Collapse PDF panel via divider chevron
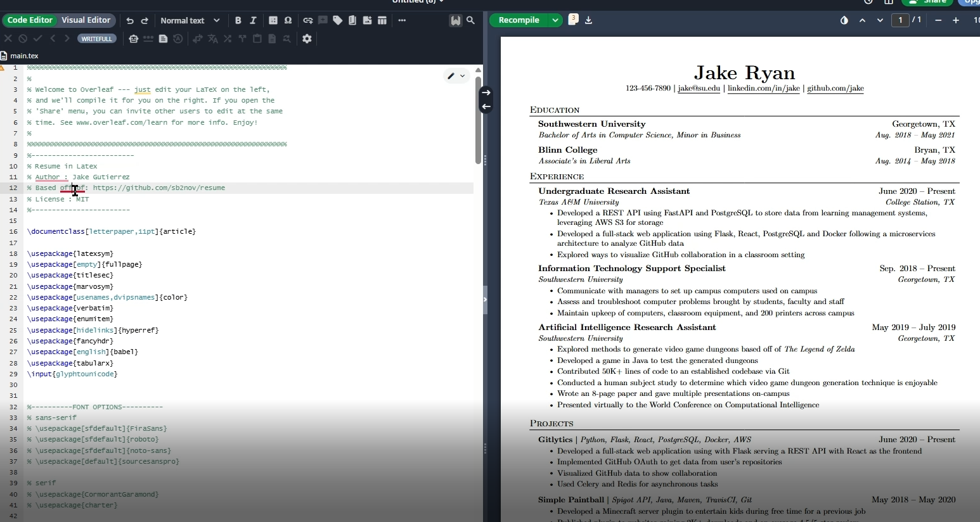Image resolution: width=980 pixels, height=522 pixels. pos(485,300)
